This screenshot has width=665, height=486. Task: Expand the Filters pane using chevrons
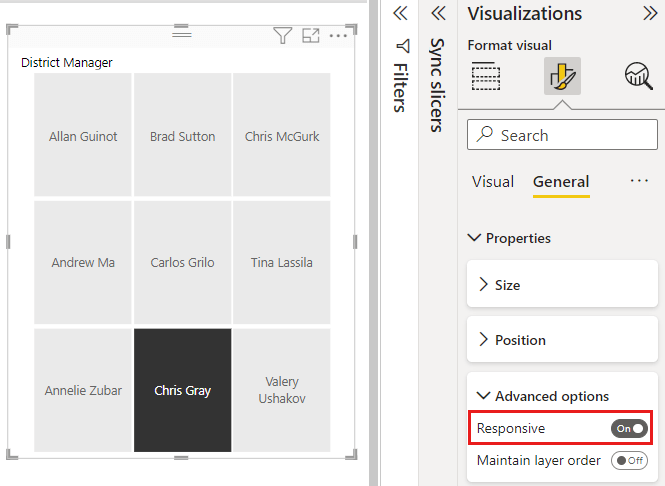click(401, 13)
